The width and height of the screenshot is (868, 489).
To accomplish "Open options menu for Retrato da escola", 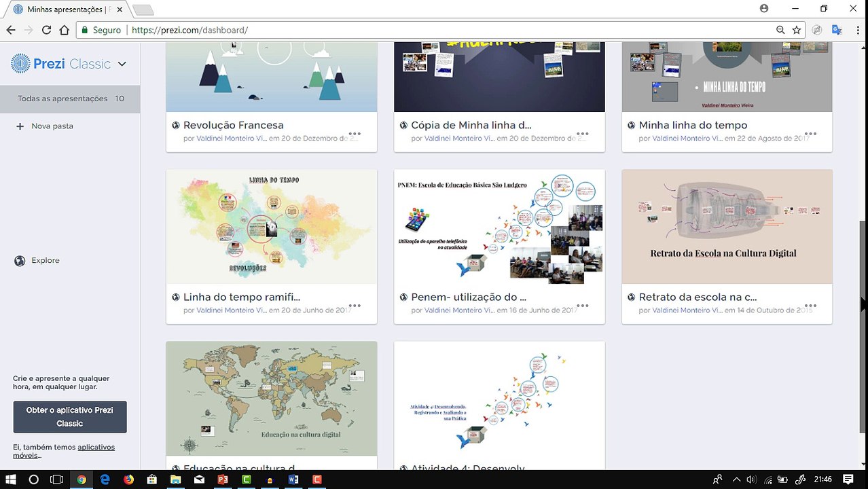I will [810, 306].
